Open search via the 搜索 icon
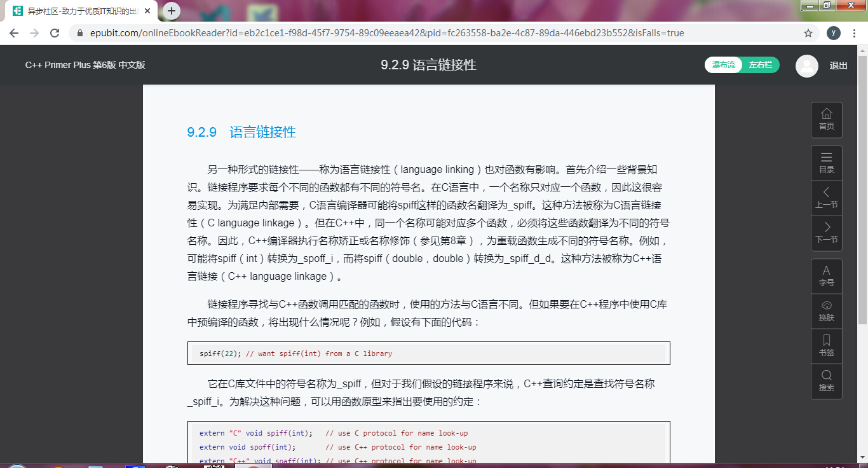 click(x=826, y=381)
